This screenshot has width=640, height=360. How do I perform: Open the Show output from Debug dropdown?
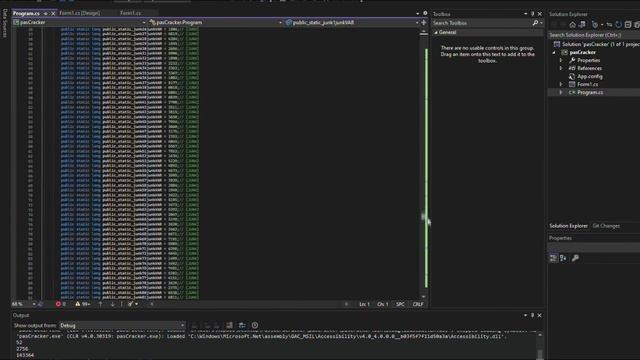coord(122,326)
